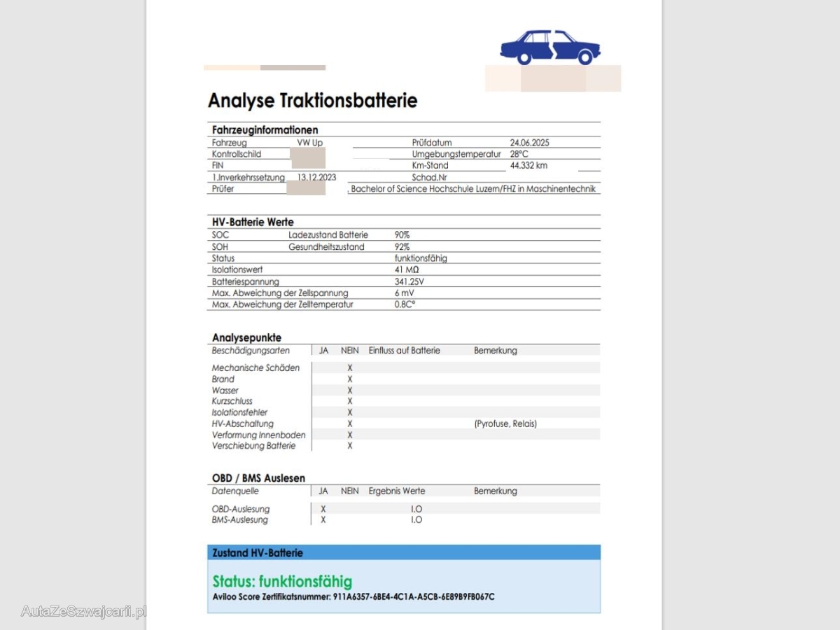840x630 pixels.
Task: Click the 'Analyse Traktionsbatterie' heading
Action: pos(313,101)
